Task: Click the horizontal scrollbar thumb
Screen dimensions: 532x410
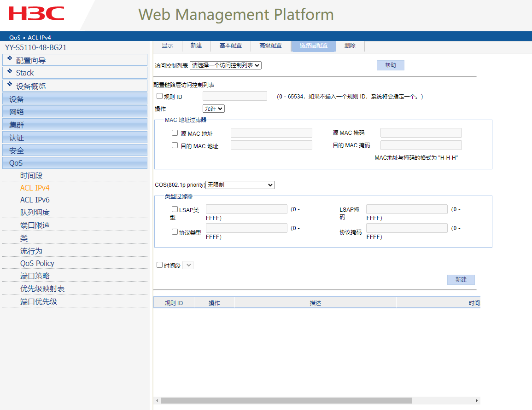Action: 286,401
